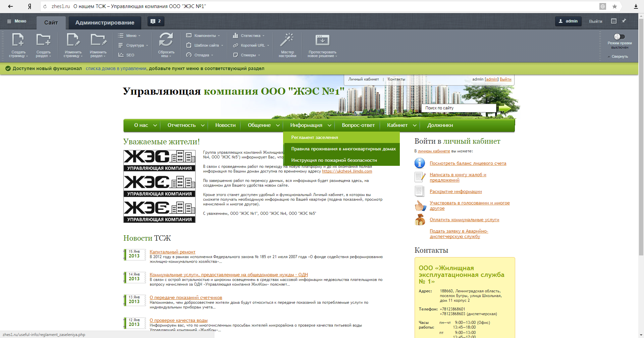
Task: Click the Поиск по сайту search field
Action: (x=459, y=108)
